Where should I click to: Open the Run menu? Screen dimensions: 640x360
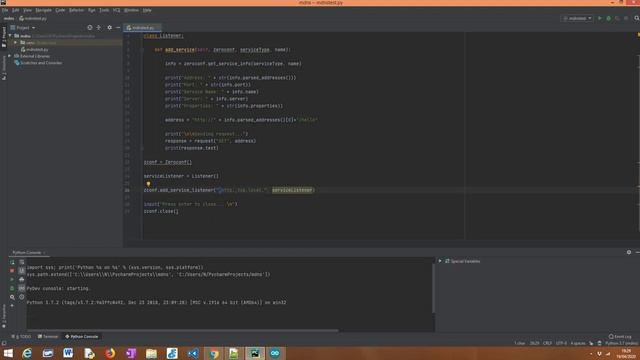(x=91, y=10)
